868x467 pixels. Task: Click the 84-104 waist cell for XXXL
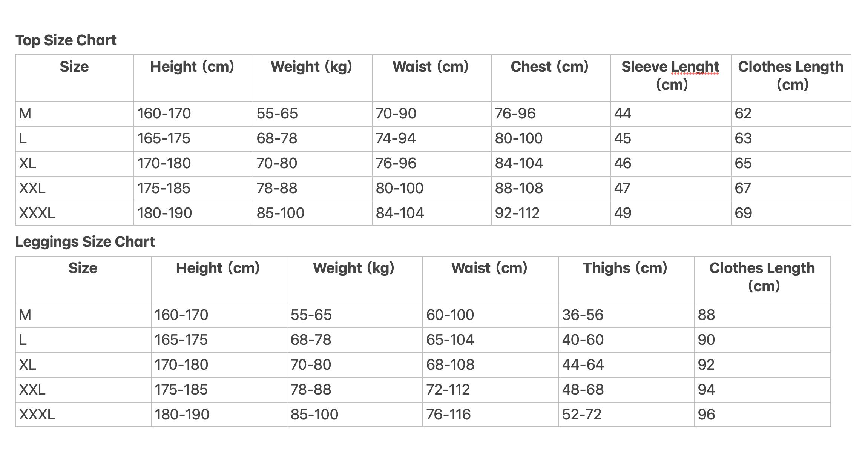(400, 213)
